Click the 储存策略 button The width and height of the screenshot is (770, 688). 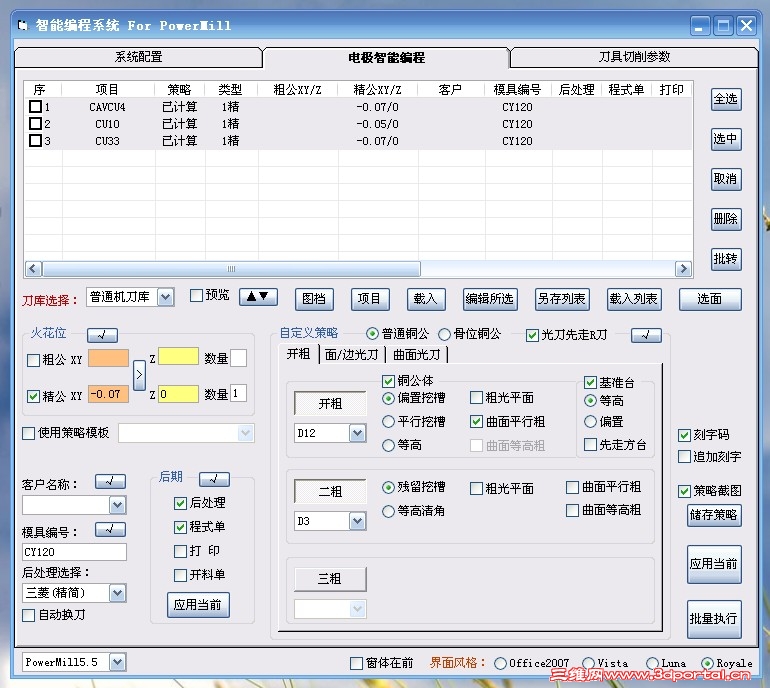pyautogui.click(x=714, y=515)
